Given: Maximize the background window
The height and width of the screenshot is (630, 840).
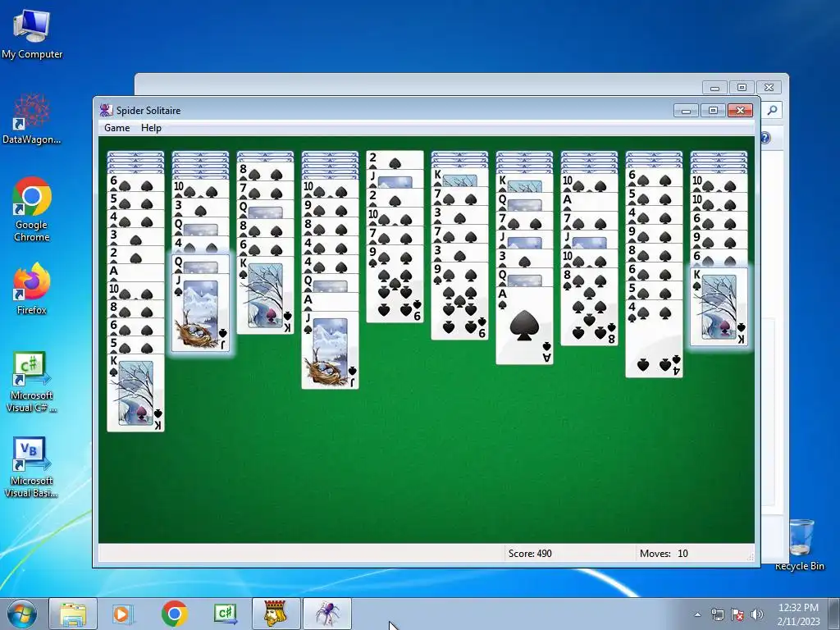Looking at the screenshot, I should [742, 87].
